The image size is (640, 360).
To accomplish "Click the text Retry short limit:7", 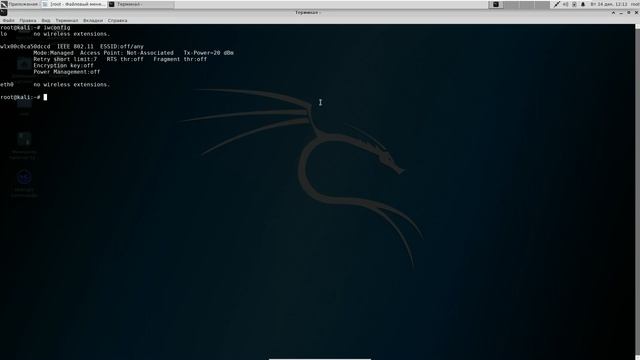I will click(x=65, y=59).
